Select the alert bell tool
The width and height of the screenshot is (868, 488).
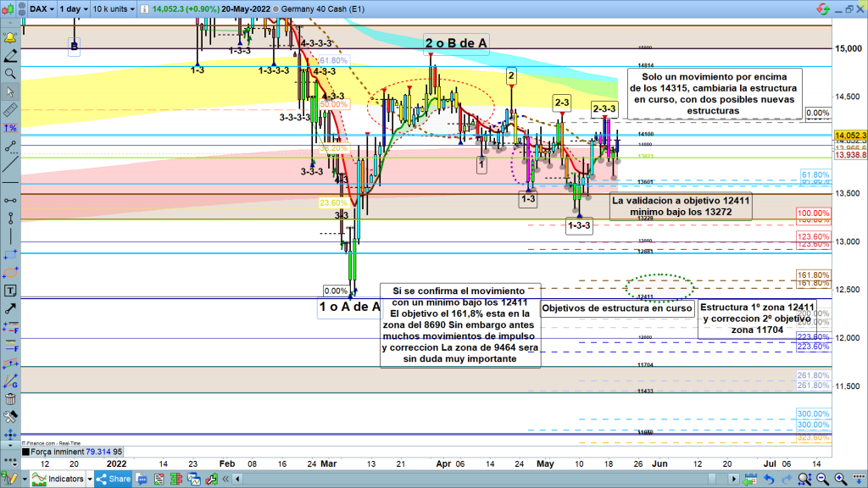(x=11, y=38)
